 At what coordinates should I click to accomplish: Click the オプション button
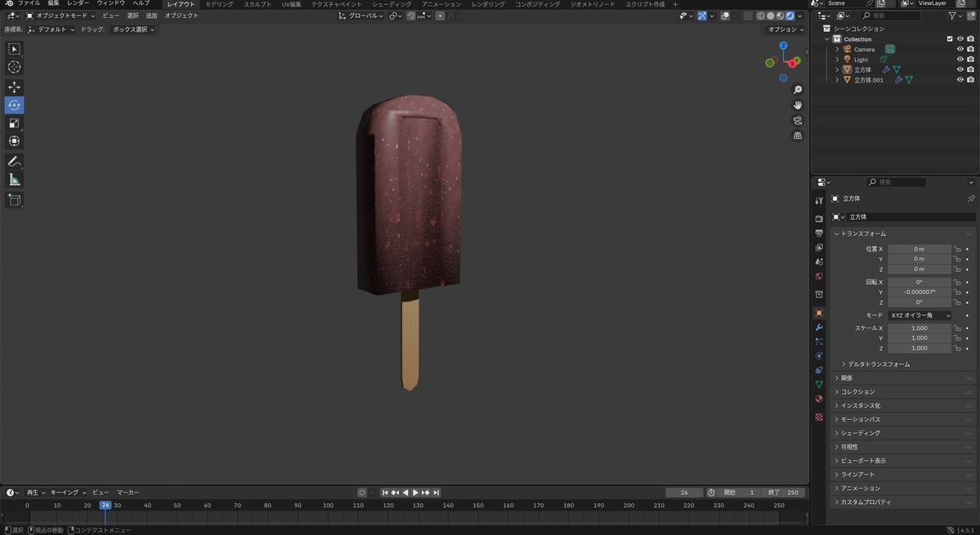pyautogui.click(x=785, y=29)
